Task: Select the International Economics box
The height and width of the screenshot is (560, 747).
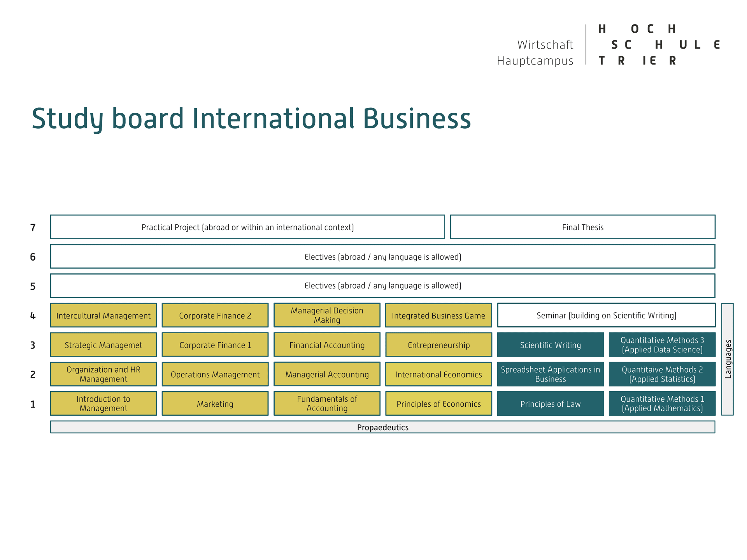Action: pos(438,374)
